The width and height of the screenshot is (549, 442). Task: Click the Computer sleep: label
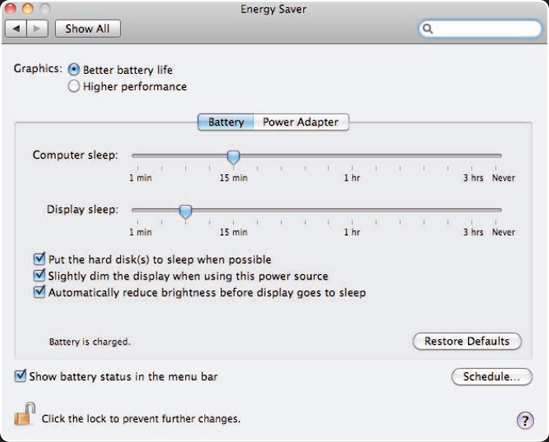(75, 155)
